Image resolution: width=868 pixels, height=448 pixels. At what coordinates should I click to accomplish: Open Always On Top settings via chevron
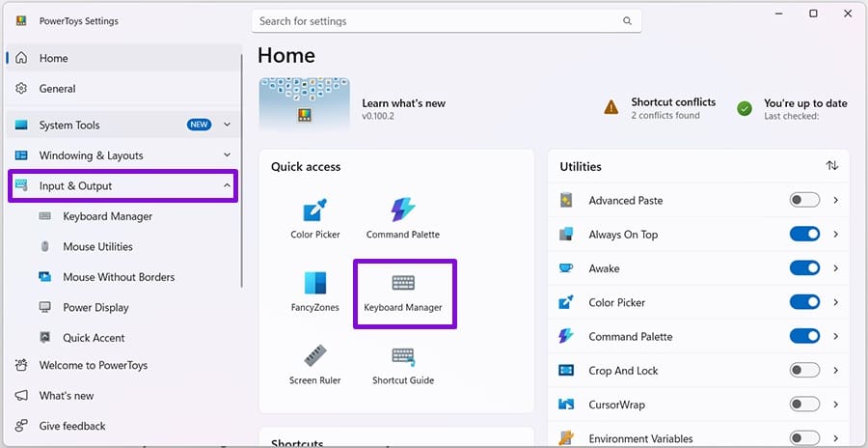836,234
